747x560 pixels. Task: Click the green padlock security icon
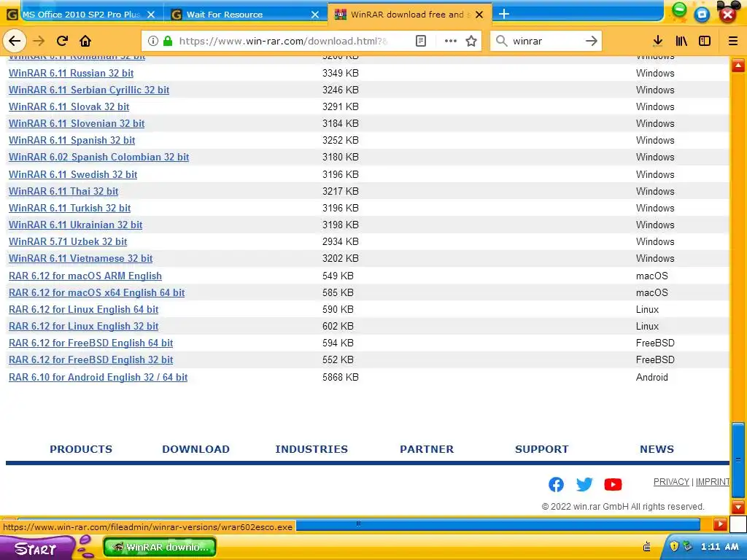coord(167,41)
